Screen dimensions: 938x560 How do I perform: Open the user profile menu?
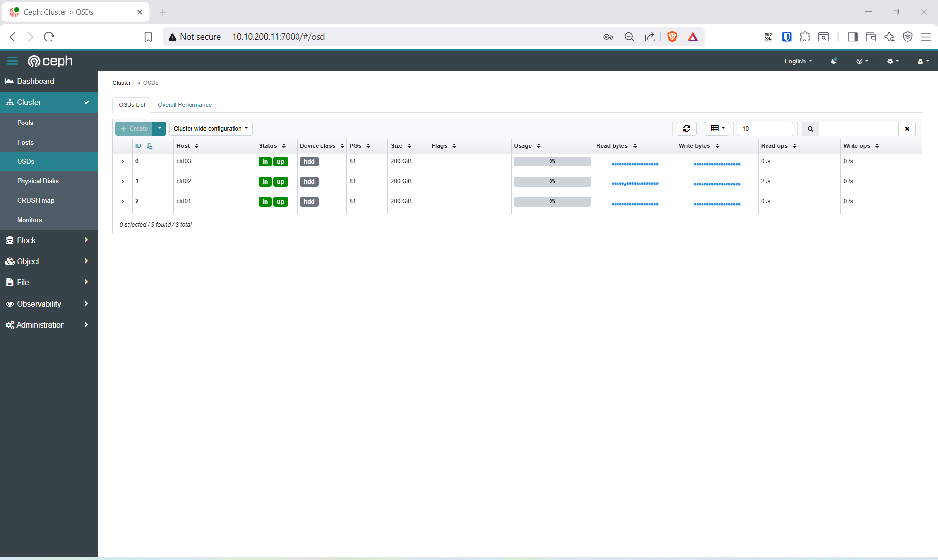click(x=923, y=61)
